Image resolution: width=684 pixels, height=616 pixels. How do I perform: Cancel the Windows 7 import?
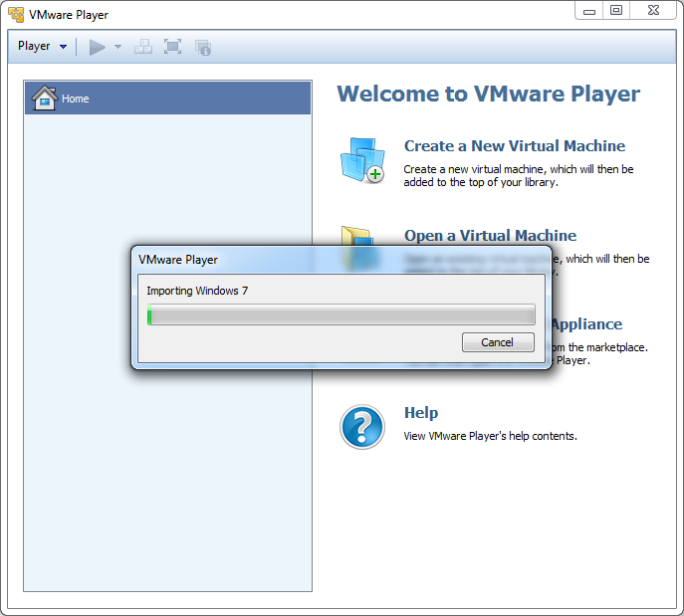point(497,342)
